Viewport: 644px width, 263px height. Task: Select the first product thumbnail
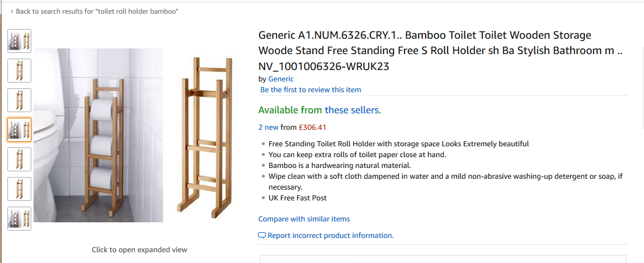[19, 41]
